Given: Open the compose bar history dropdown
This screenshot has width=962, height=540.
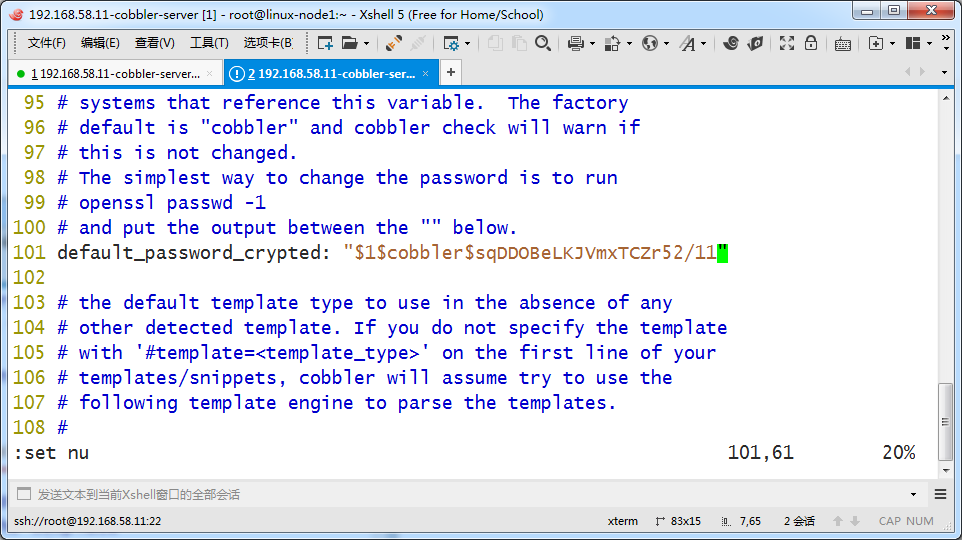Looking at the screenshot, I should point(914,495).
